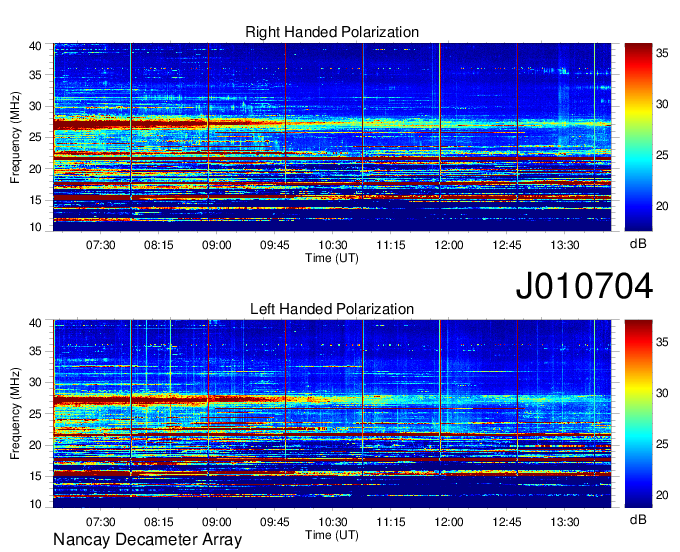Click 09:00 time tick under Right Handed plot
The image size is (680, 552).
pyautogui.click(x=216, y=245)
